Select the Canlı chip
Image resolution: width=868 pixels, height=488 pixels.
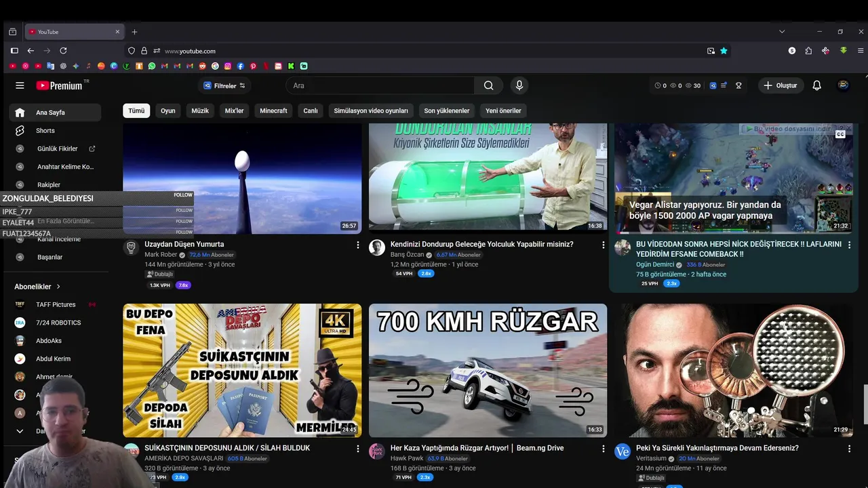[x=311, y=110]
